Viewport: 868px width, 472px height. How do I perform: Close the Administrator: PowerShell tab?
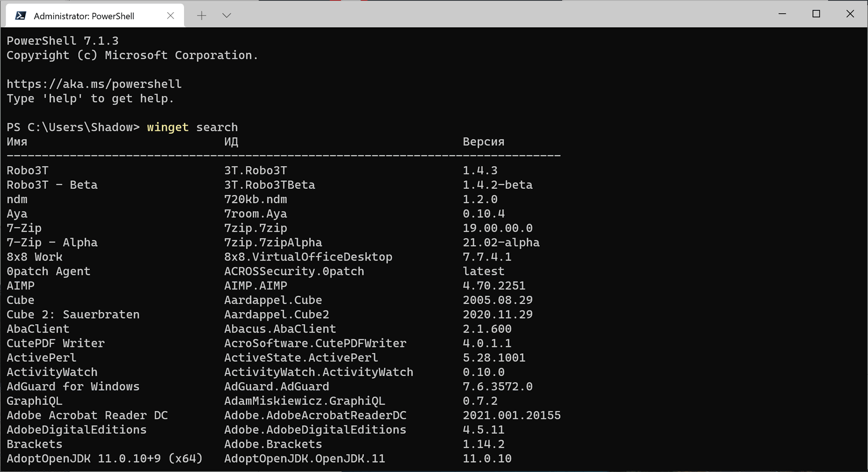(170, 16)
